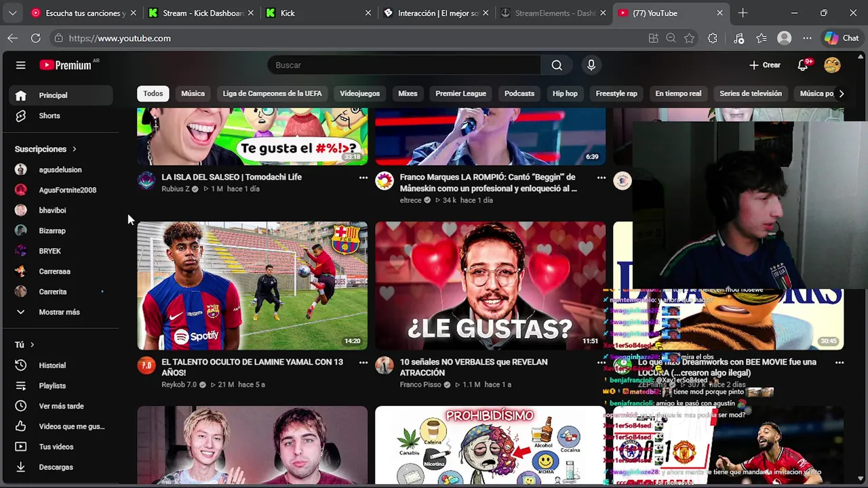868x488 pixels.
Task: Bookmark page with star icon
Action: 689,38
